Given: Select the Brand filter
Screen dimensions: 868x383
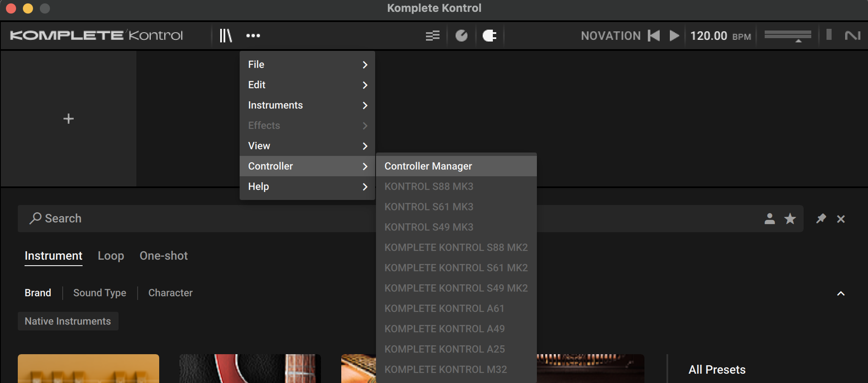Looking at the screenshot, I should [x=38, y=293].
